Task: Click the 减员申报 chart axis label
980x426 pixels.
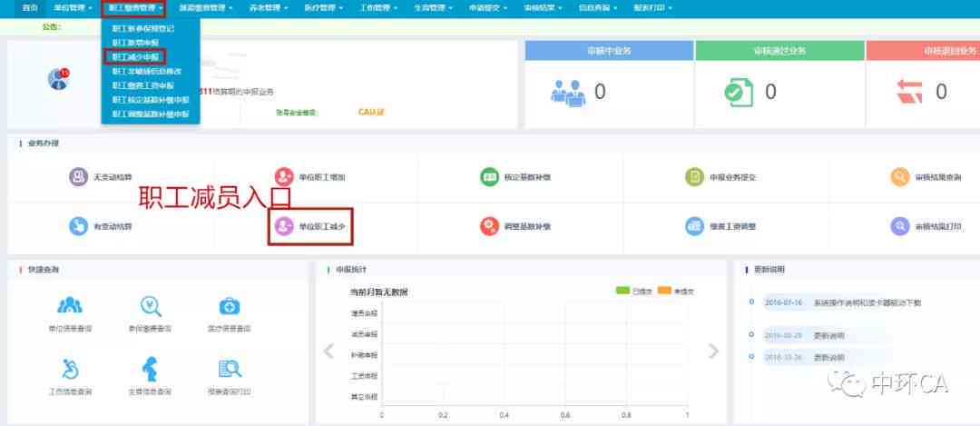Action: point(365,334)
